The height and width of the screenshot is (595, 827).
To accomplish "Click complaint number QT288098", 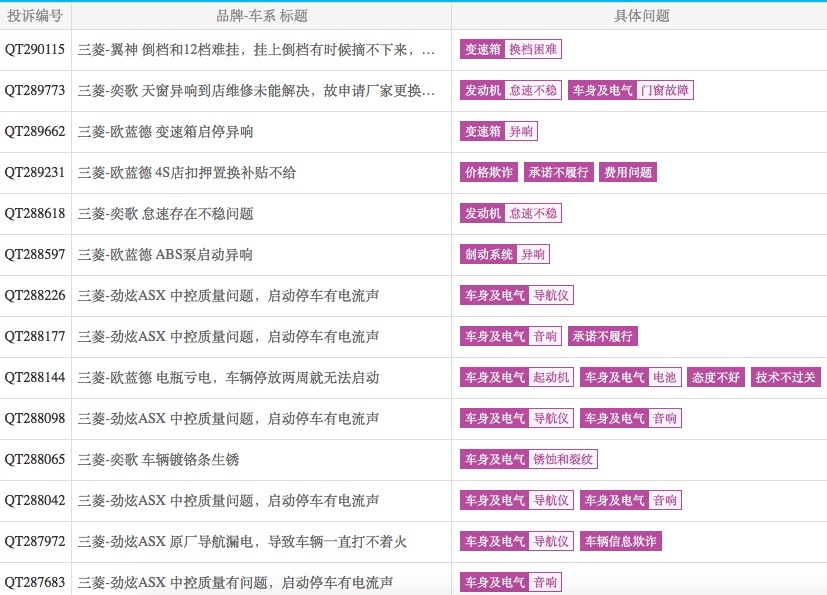I will (35, 418).
